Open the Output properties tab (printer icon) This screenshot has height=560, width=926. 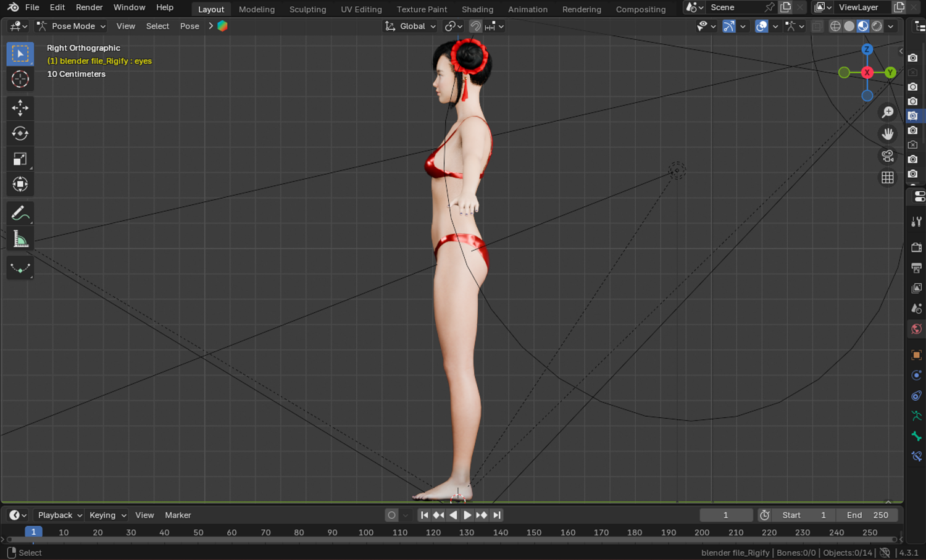[x=916, y=268]
